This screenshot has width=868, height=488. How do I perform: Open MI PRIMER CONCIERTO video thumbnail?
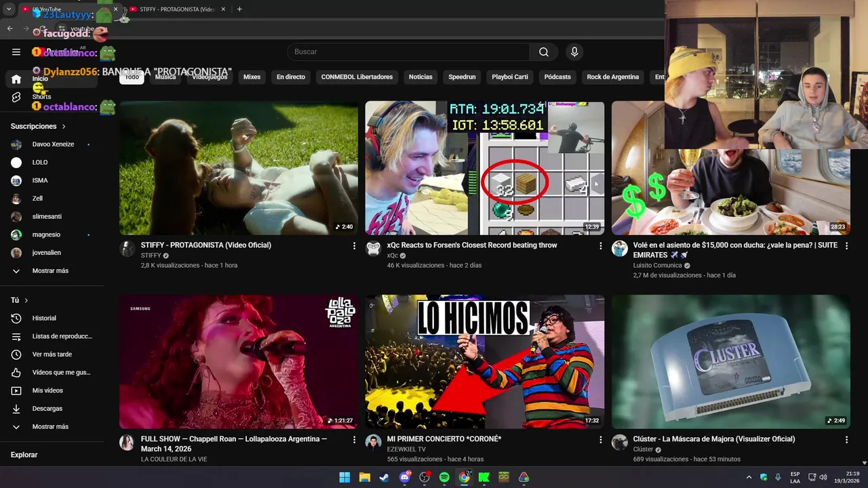click(x=485, y=362)
